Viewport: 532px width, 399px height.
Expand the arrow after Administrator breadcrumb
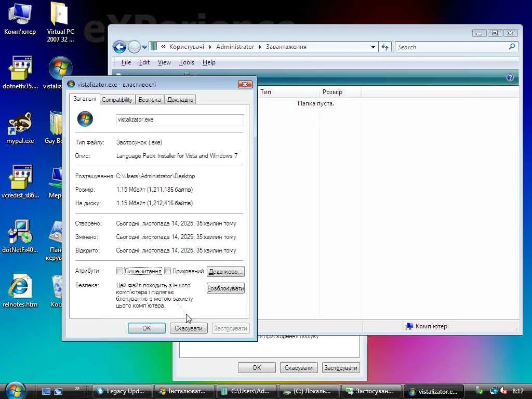(x=260, y=47)
